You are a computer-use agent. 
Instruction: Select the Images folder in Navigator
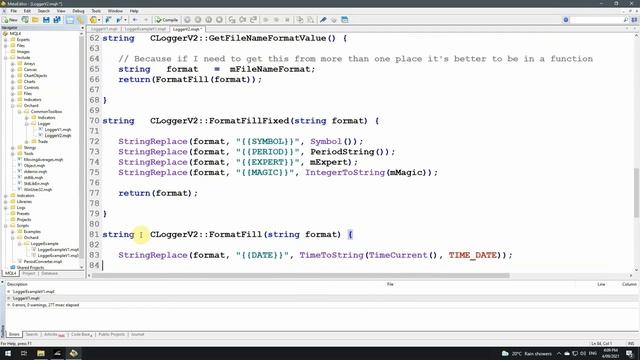pyautogui.click(x=23, y=52)
